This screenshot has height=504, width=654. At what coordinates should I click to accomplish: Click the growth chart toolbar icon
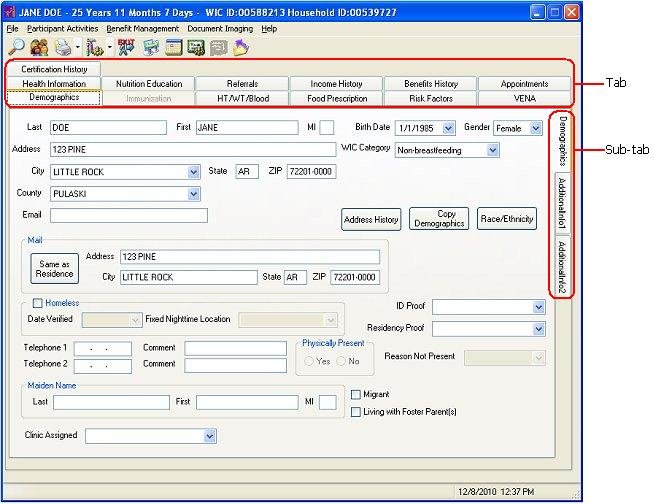95,47
